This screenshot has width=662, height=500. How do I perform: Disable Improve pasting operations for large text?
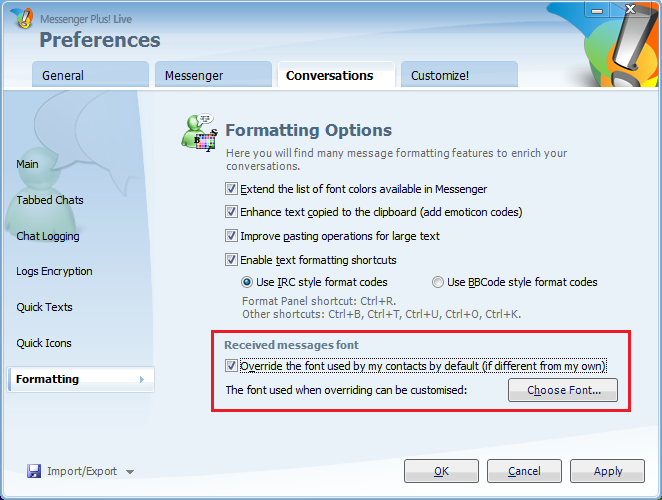pyautogui.click(x=232, y=236)
